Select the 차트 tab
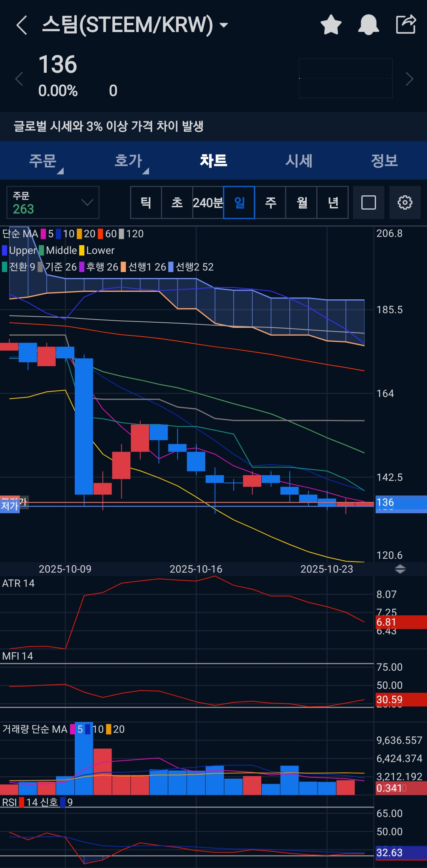Viewport: 427px width, 868px height. [213, 161]
